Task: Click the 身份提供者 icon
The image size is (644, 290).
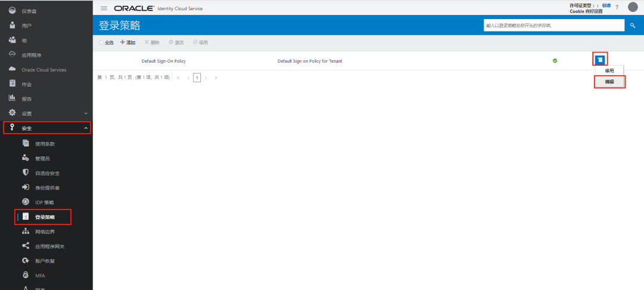Action: 26,187
